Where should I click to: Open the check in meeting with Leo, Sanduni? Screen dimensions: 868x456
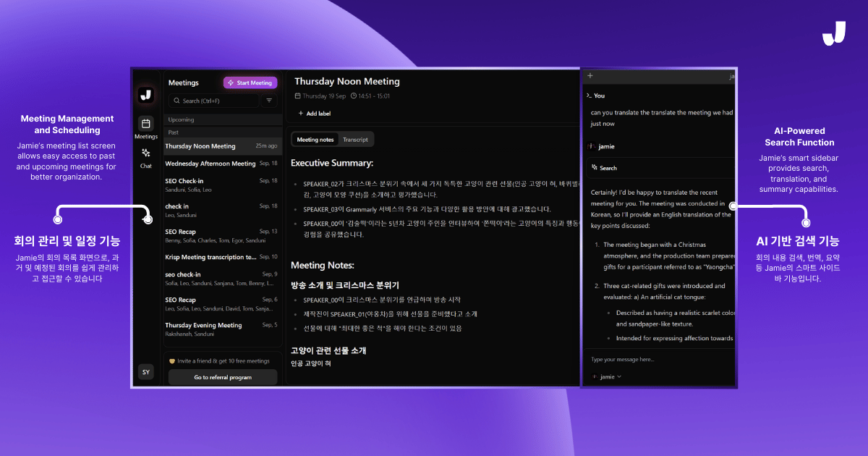tap(223, 211)
